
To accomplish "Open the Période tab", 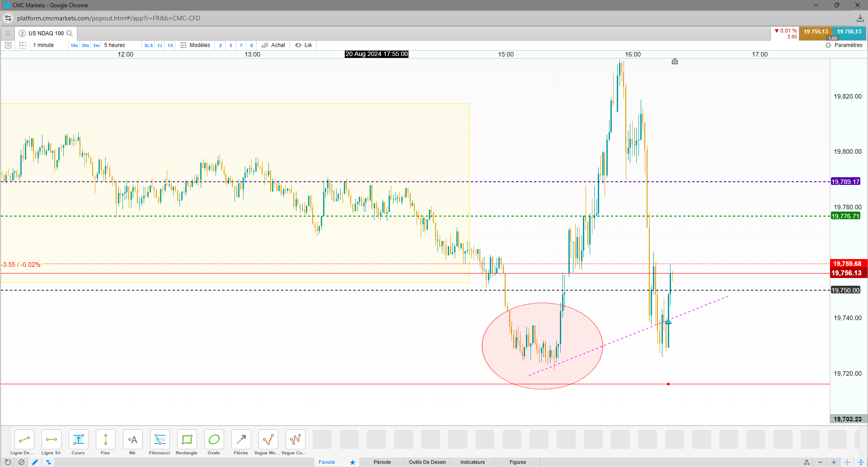I will point(382,462).
